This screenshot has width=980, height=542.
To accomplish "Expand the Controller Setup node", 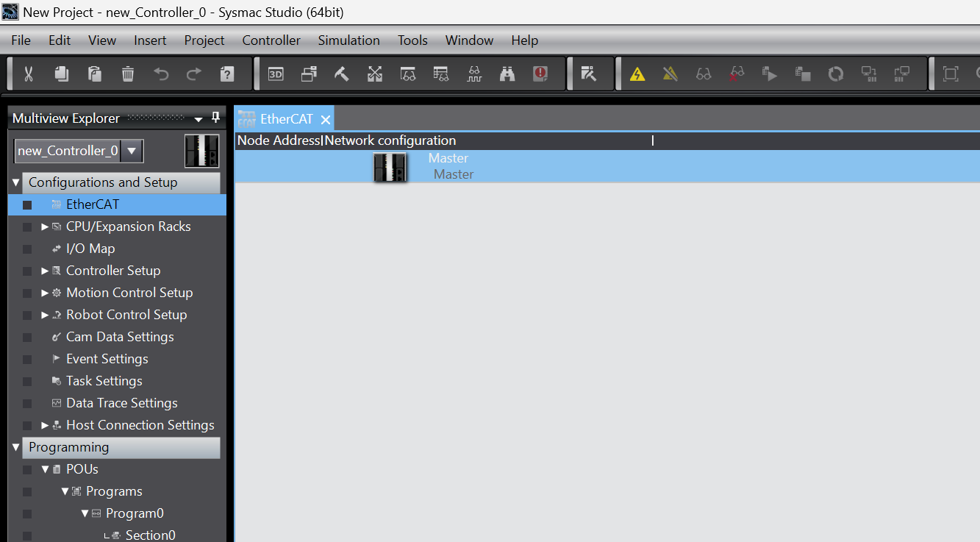I will pyautogui.click(x=45, y=271).
